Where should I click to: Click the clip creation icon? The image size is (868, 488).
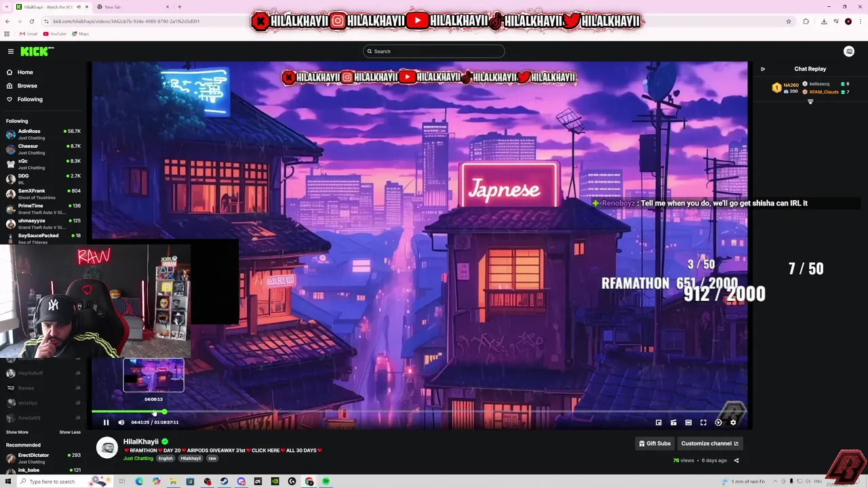[x=673, y=422]
